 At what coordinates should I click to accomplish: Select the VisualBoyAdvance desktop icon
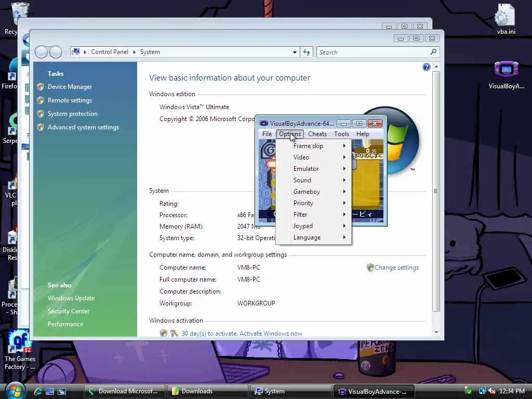coord(506,75)
